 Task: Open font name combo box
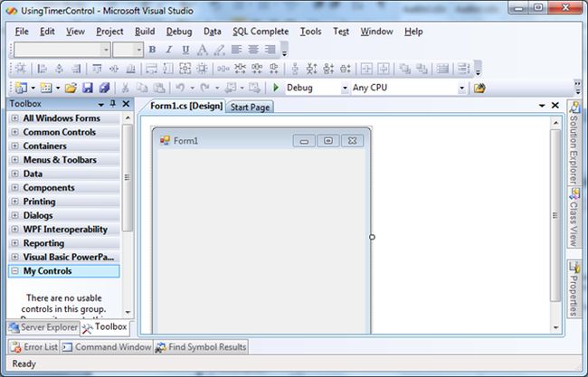click(62, 50)
